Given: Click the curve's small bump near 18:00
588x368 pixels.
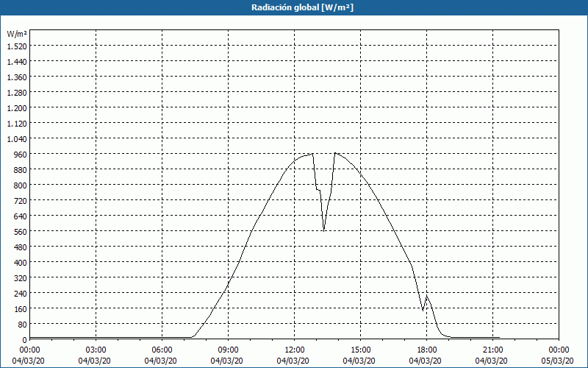Looking at the screenshot, I should (x=426, y=297).
